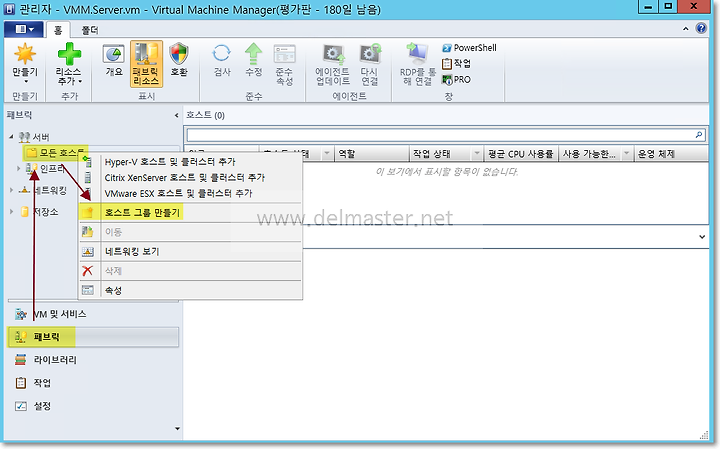Switch to the 폴더 ribbon tab

pos(90,30)
